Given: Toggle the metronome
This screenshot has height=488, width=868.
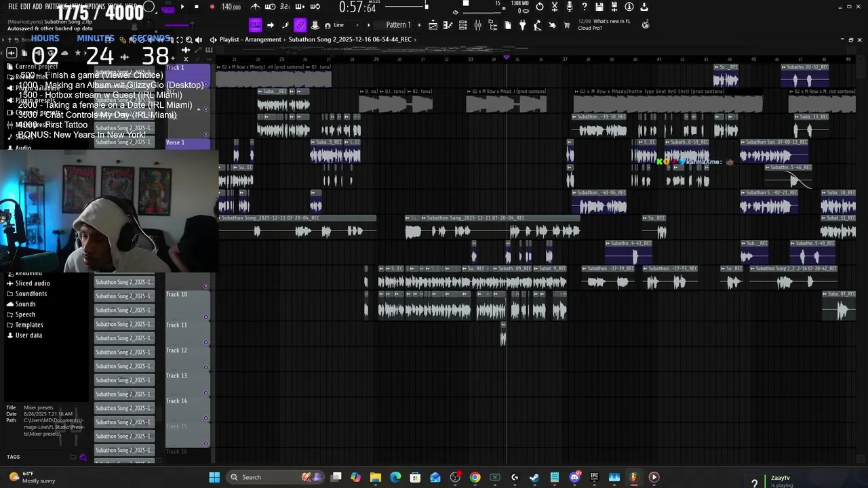Looking at the screenshot, I should 255,7.
